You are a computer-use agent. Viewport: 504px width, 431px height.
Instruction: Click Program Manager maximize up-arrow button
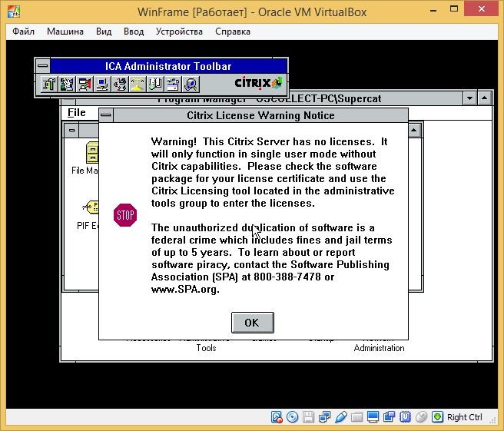[x=484, y=98]
